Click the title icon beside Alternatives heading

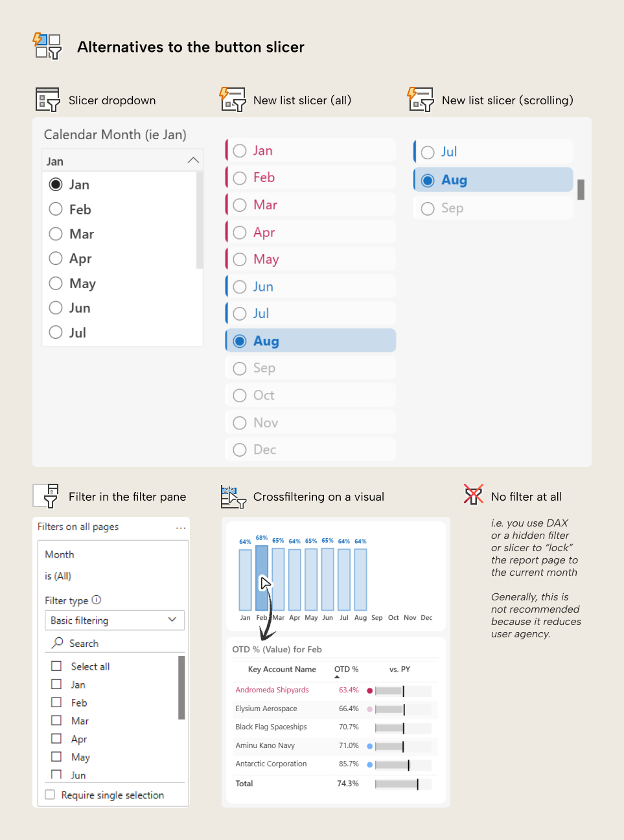click(47, 46)
